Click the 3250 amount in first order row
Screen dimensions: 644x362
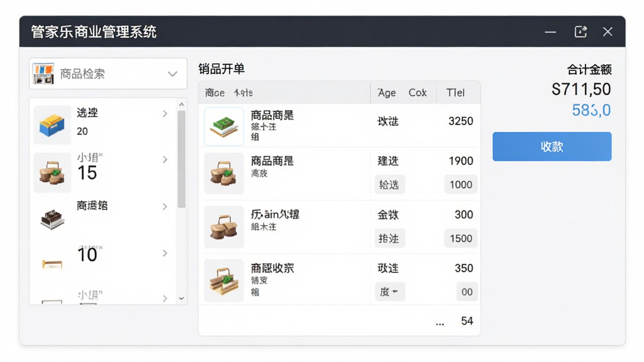click(x=460, y=121)
